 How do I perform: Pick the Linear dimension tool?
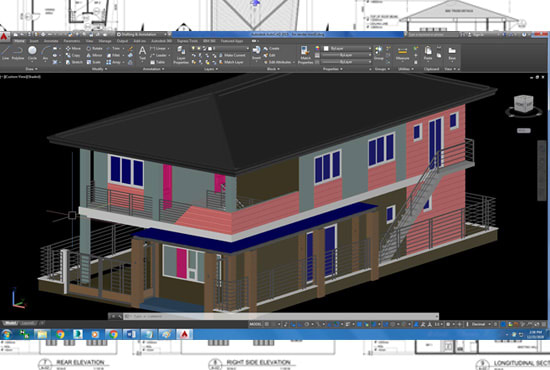pos(158,48)
